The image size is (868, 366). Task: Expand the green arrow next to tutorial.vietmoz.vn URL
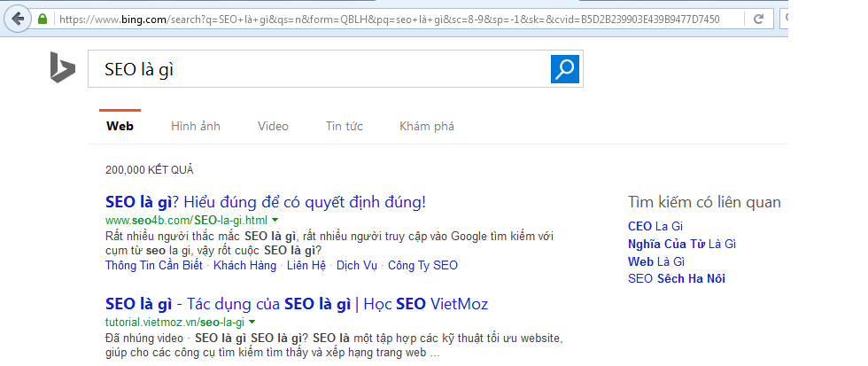click(x=252, y=322)
